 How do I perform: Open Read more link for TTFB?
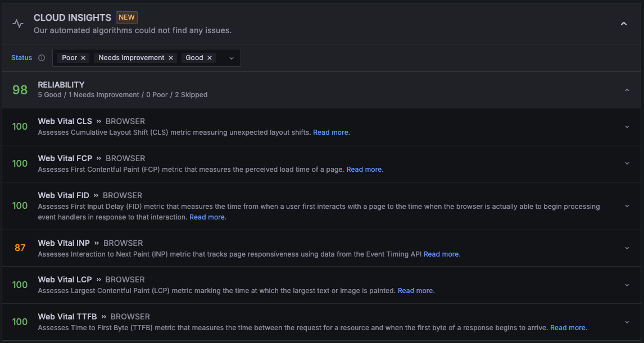coord(568,328)
